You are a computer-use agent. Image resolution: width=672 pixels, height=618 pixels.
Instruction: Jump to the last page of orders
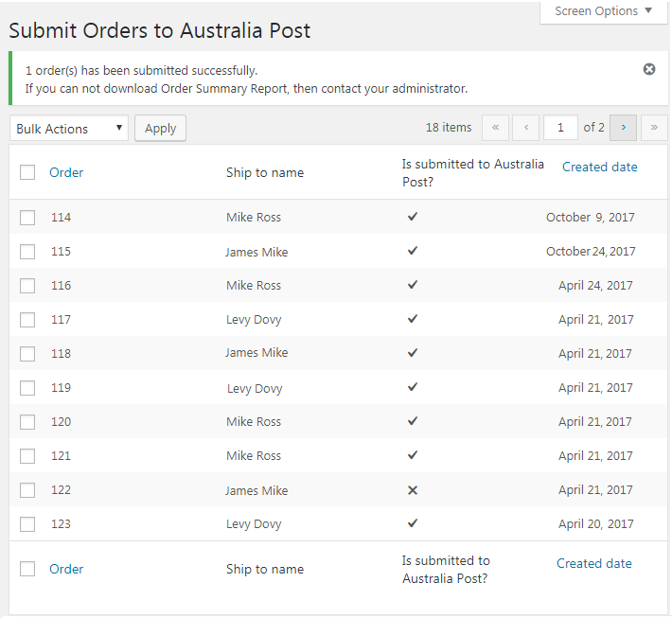click(654, 127)
